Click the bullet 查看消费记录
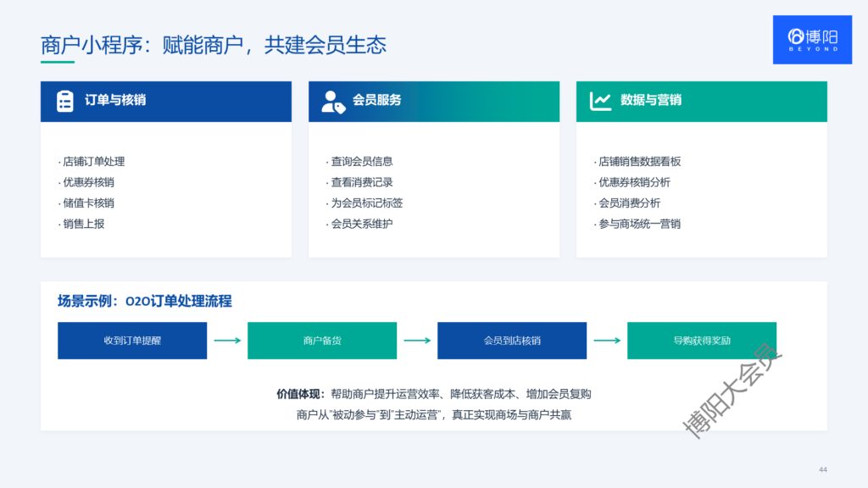868x488 pixels. point(359,182)
